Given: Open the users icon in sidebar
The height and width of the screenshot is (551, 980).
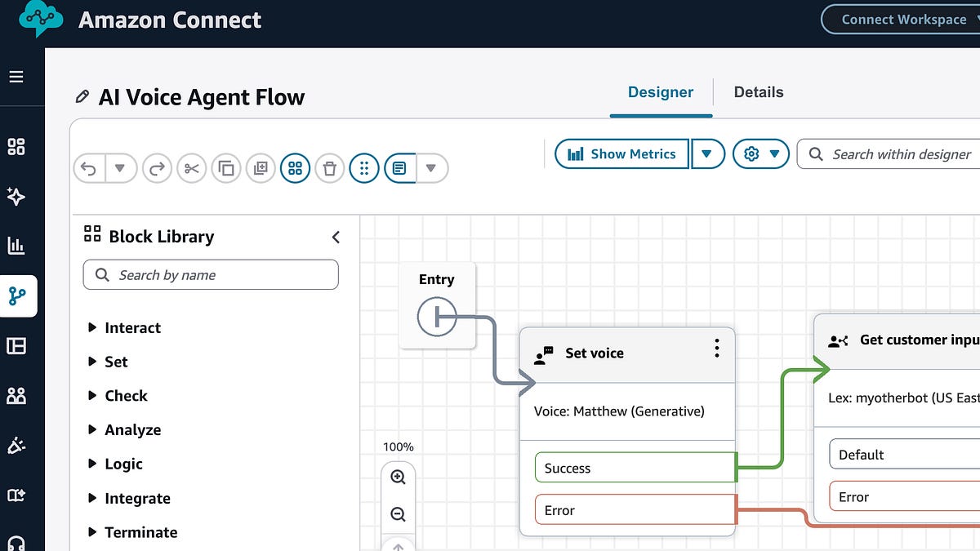Looking at the screenshot, I should [16, 396].
